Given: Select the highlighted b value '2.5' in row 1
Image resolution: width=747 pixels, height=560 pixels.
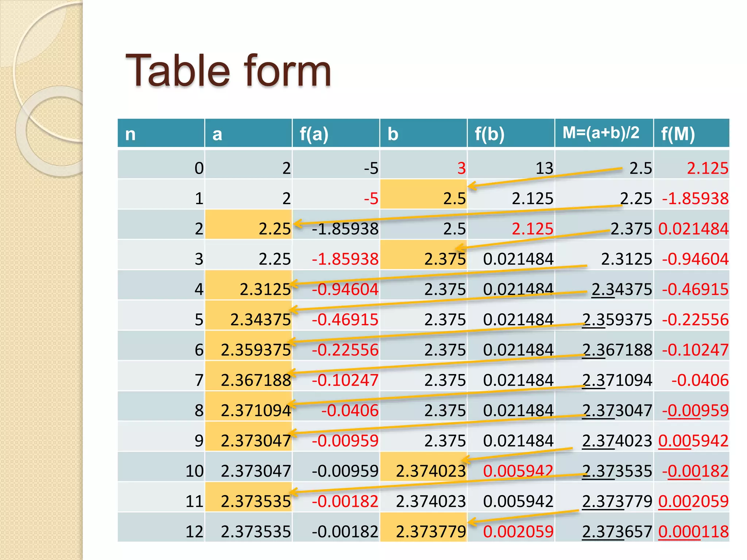Looking at the screenshot, I should click(x=454, y=198).
